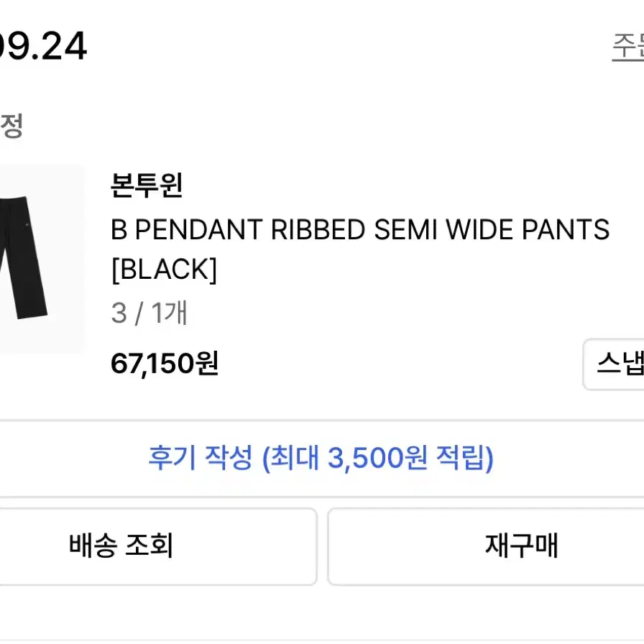
Task: Tap the 최대 3,500원 적립 reward text
Action: [378, 459]
